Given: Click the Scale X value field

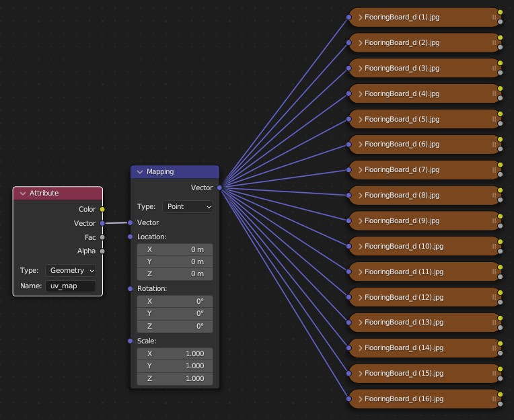Looking at the screenshot, I should point(175,353).
